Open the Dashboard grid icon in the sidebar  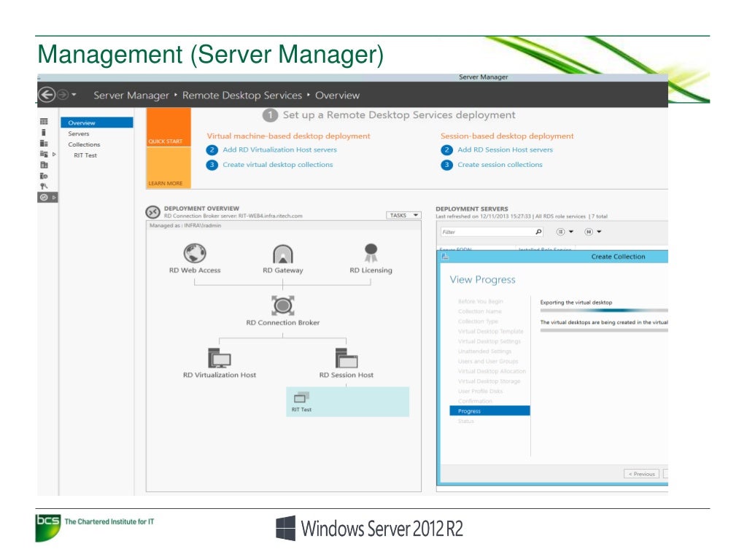coord(44,122)
